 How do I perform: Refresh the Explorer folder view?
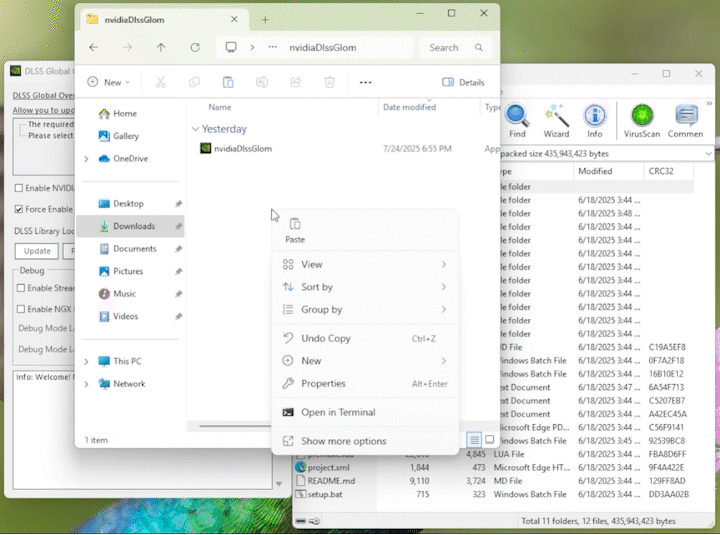pos(195,47)
